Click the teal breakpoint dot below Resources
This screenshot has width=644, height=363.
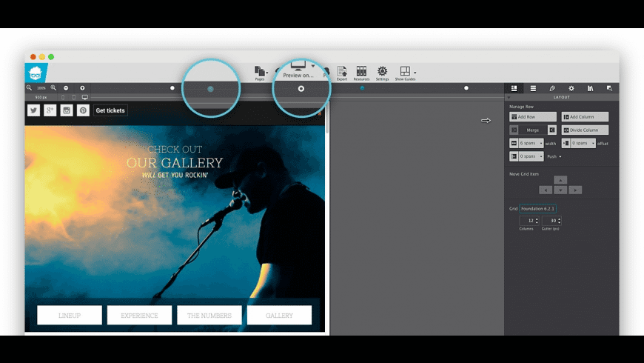coord(362,88)
